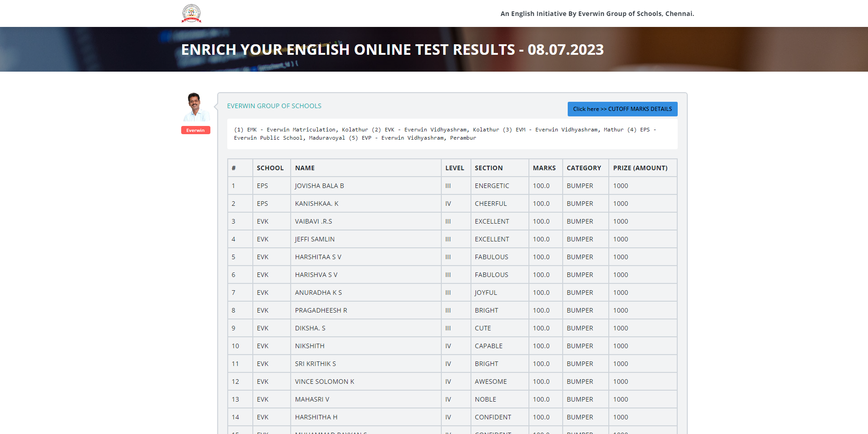Click marks 100.0 in Pragadheesh's row
868x434 pixels.
(541, 310)
